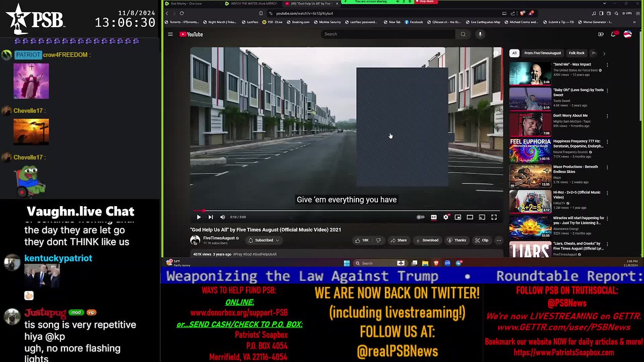Download the video

click(x=427, y=240)
